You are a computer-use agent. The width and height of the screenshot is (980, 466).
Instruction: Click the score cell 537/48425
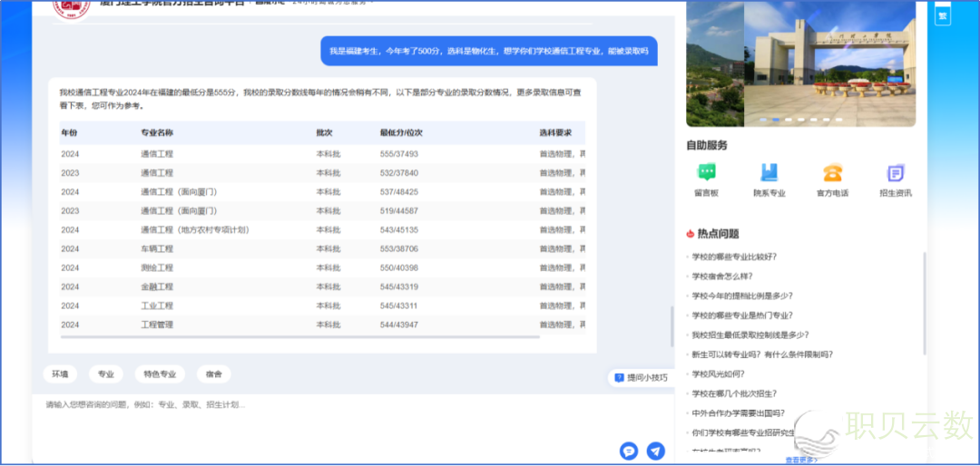point(398,192)
